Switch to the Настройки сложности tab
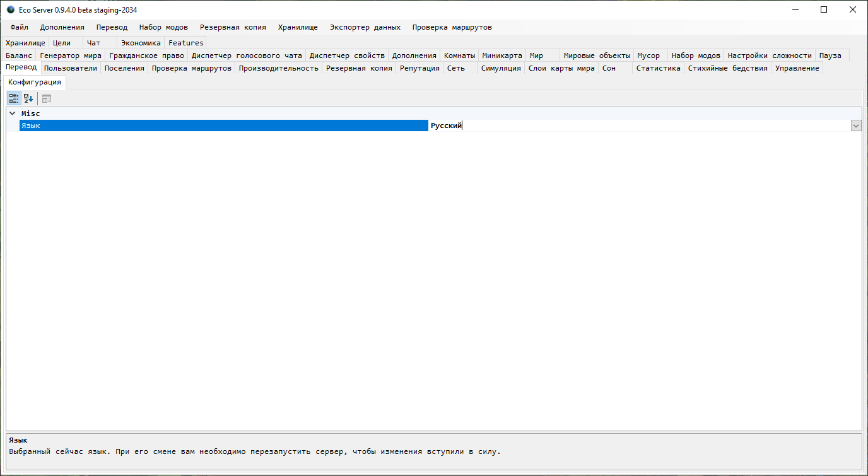This screenshot has height=476, width=868. 770,55
